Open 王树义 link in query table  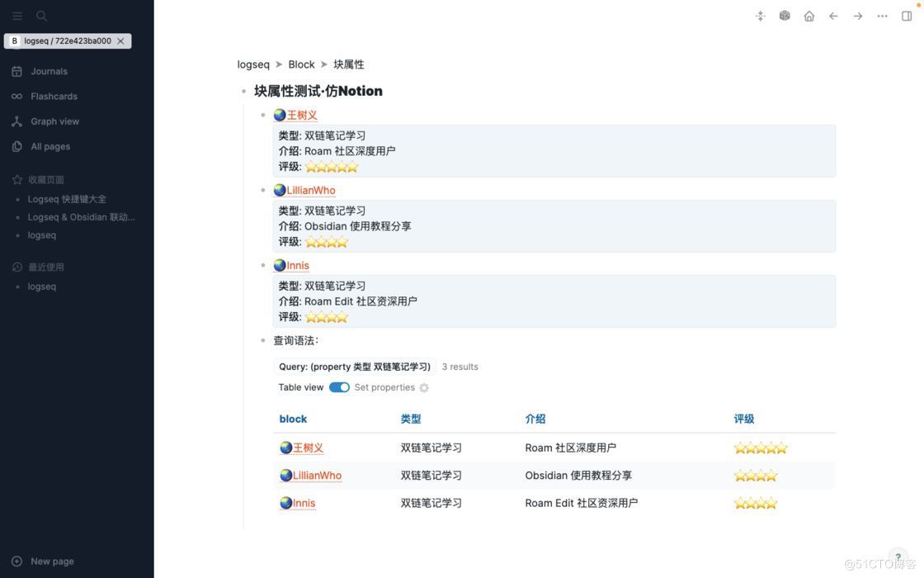tap(309, 448)
